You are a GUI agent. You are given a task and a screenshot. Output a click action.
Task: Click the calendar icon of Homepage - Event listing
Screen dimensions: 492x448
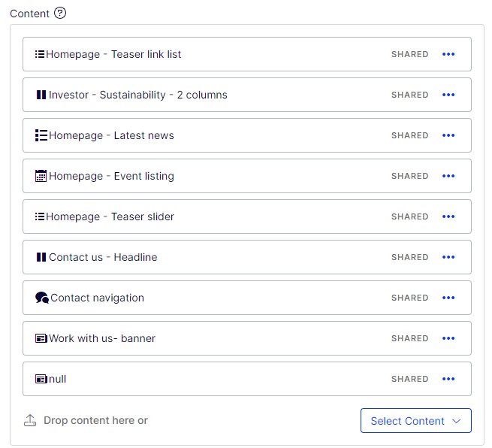click(x=41, y=176)
